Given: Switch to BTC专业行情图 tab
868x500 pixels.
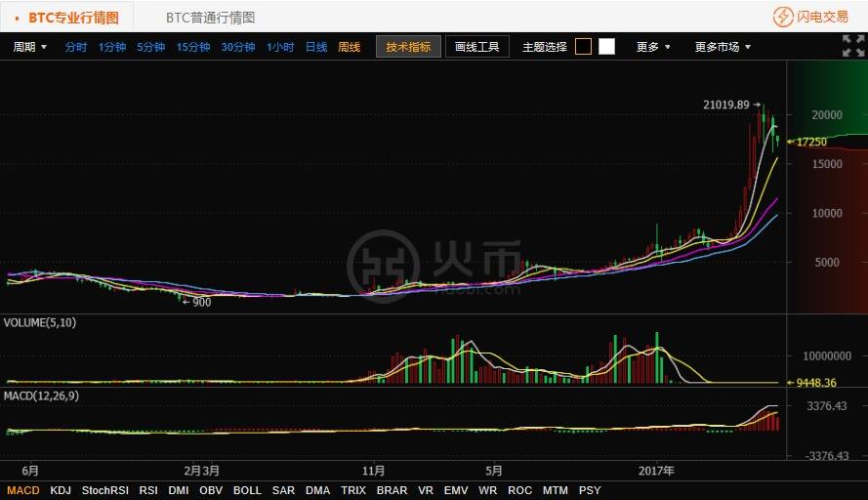Looking at the screenshot, I should [x=67, y=18].
